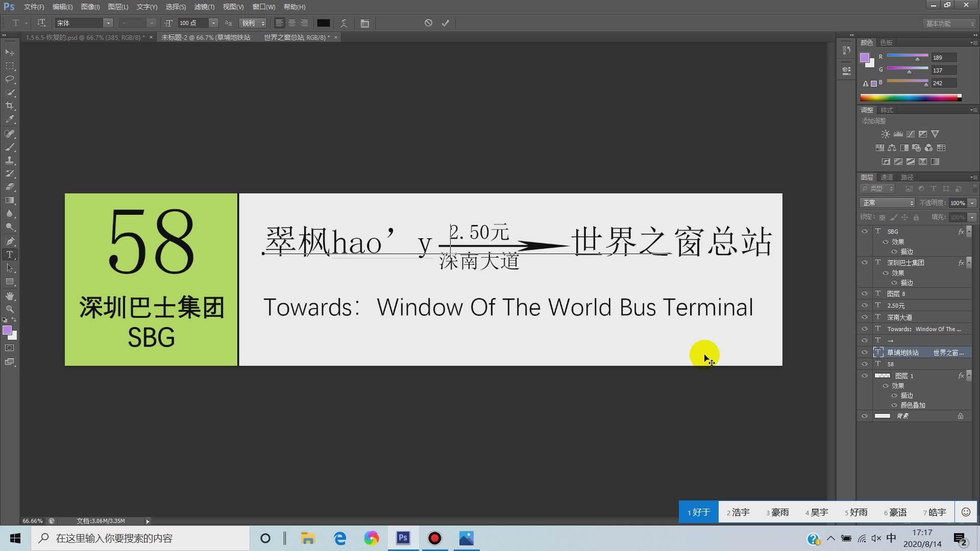Select the Zoom tool
Image resolution: width=980 pixels, height=551 pixels.
(x=10, y=309)
